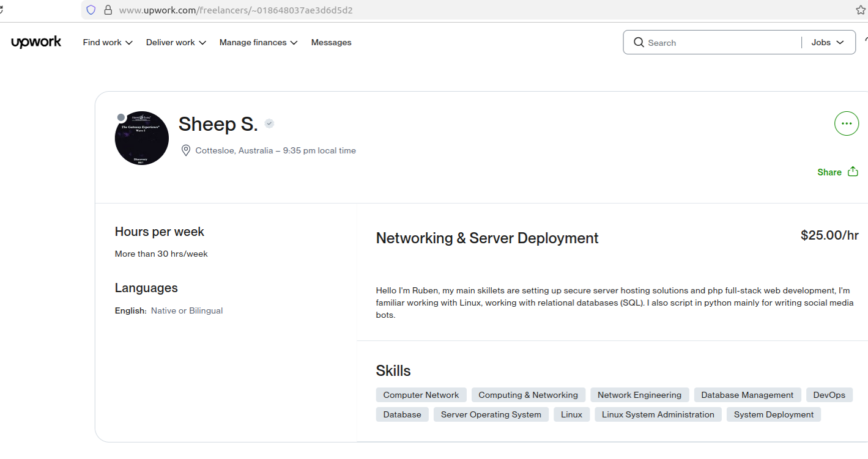
Task: Click the share upload arrow icon
Action: point(853,172)
